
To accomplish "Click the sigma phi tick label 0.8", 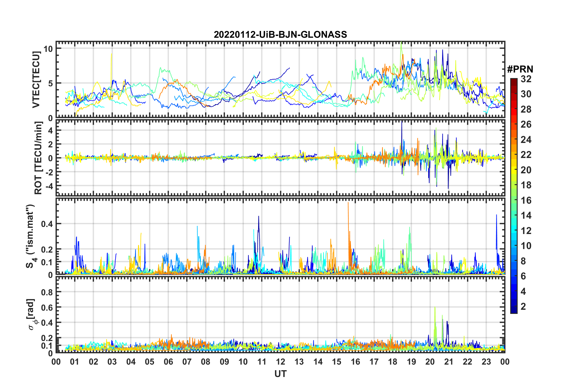I will click(47, 292).
